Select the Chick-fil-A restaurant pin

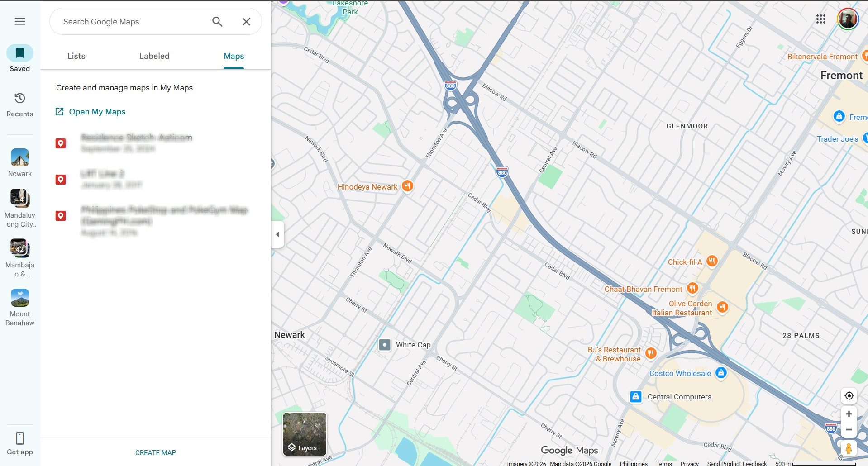[712, 261]
